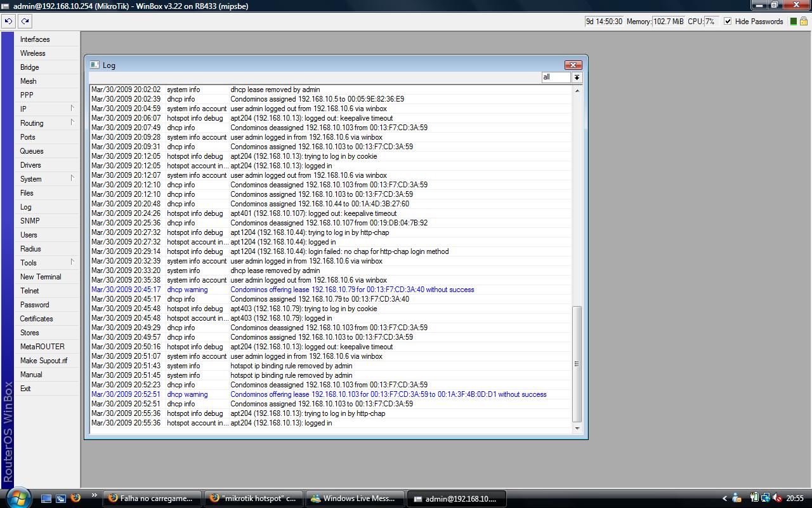Click the CPU usage value 7%

pyautogui.click(x=712, y=21)
